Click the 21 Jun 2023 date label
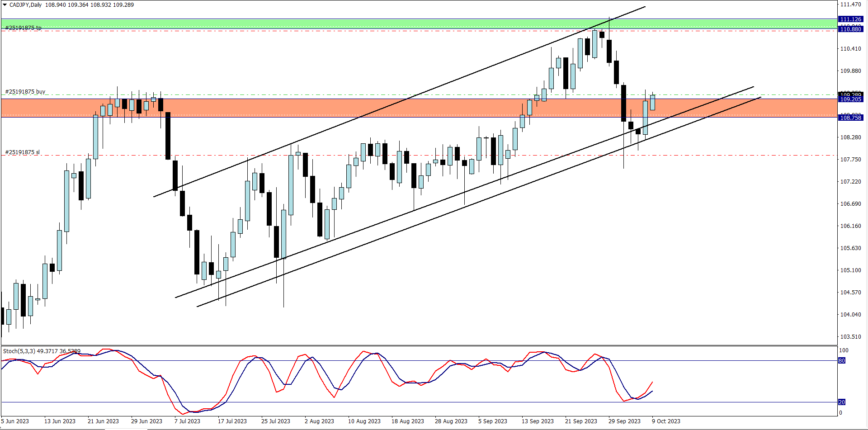868x430 pixels. click(103, 421)
